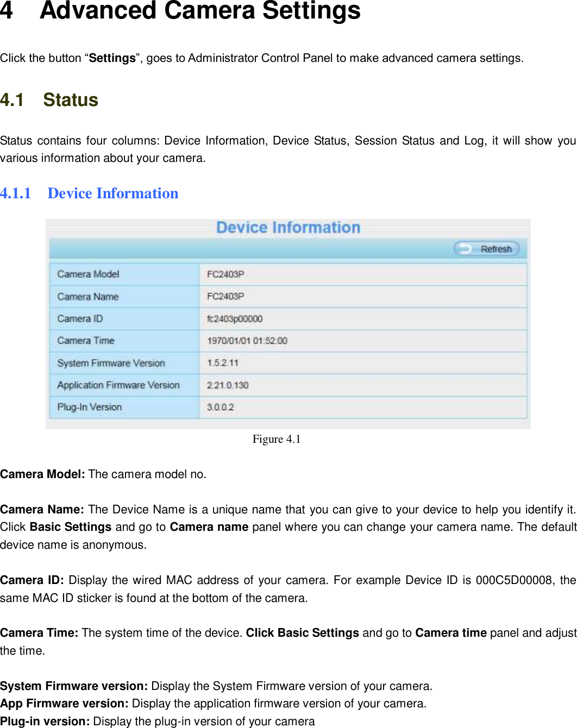
Task: Select the '2.21.0.130' firmware value
Action: [x=228, y=385]
